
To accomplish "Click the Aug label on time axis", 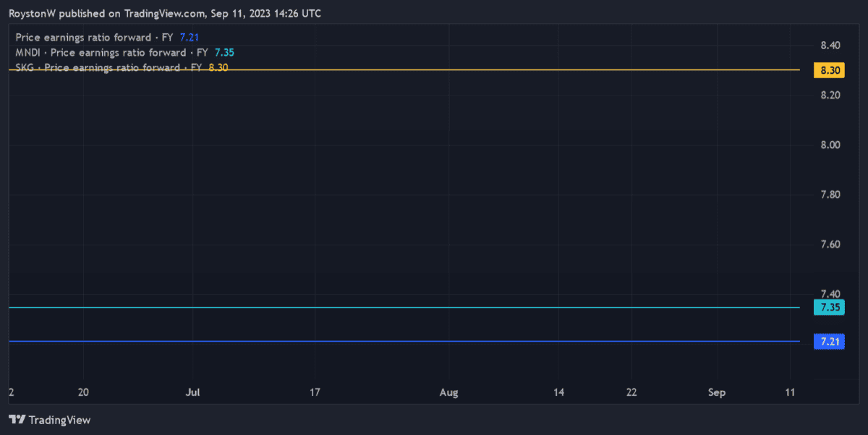I will (449, 392).
